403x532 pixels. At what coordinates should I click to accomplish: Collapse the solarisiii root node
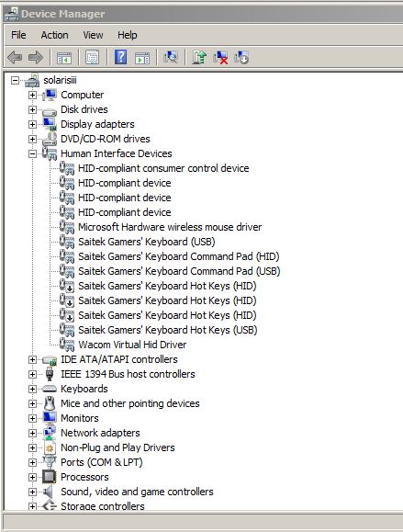[15, 81]
